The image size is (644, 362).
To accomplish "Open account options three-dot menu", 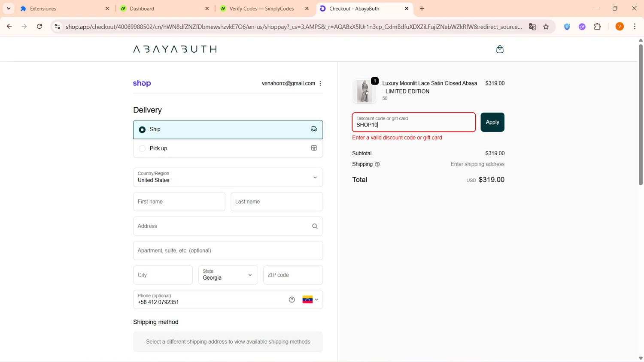I will (320, 84).
